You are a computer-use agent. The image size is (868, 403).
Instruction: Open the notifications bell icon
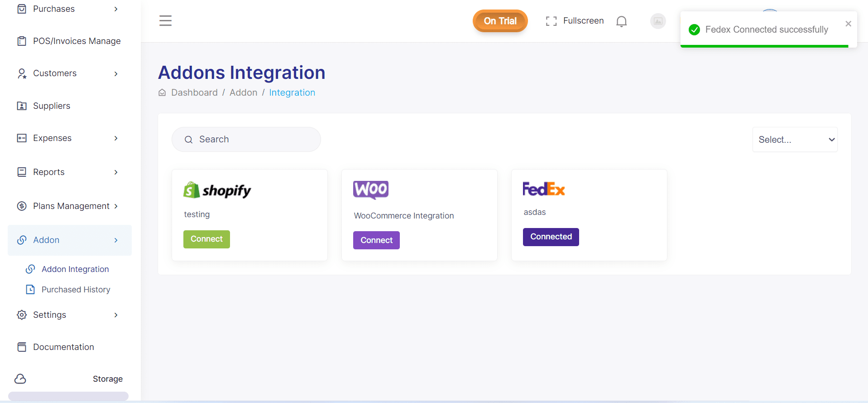(622, 21)
